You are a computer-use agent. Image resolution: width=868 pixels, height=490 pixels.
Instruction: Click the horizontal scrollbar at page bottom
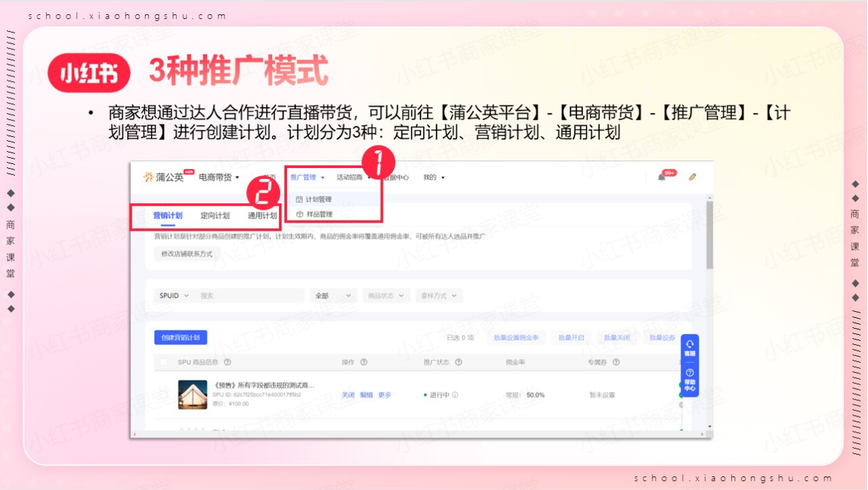coord(418,434)
